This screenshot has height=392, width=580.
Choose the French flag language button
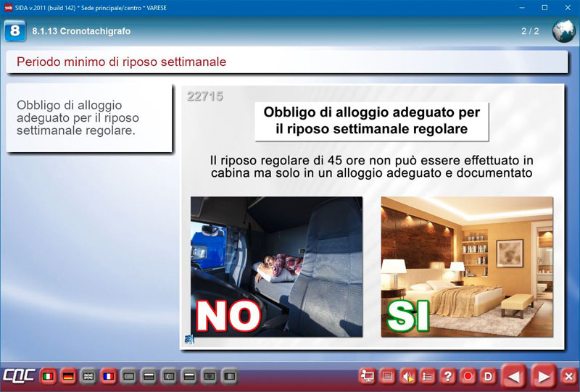click(x=109, y=376)
